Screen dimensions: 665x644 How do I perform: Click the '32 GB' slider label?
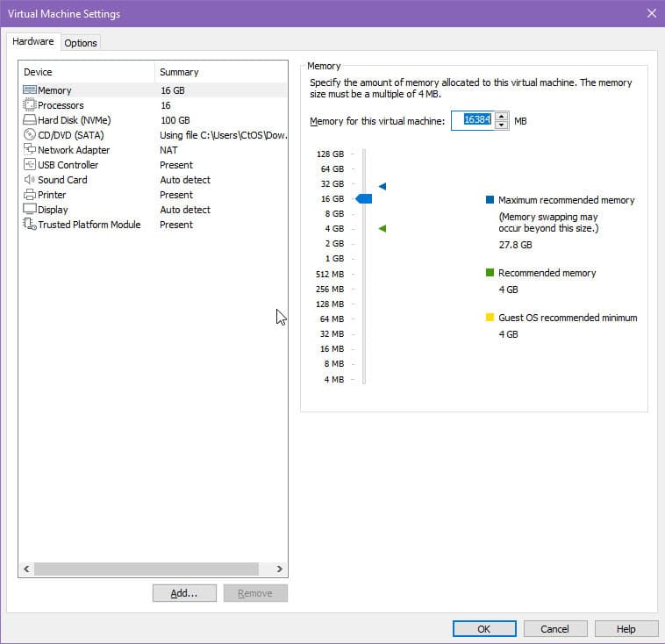(x=332, y=183)
